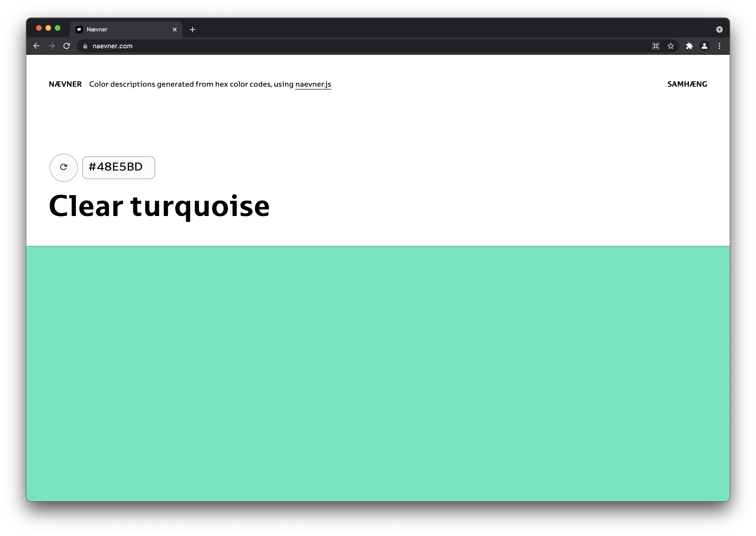This screenshot has width=756, height=536.
Task: Open a new tab with plus button
Action: coord(192,29)
